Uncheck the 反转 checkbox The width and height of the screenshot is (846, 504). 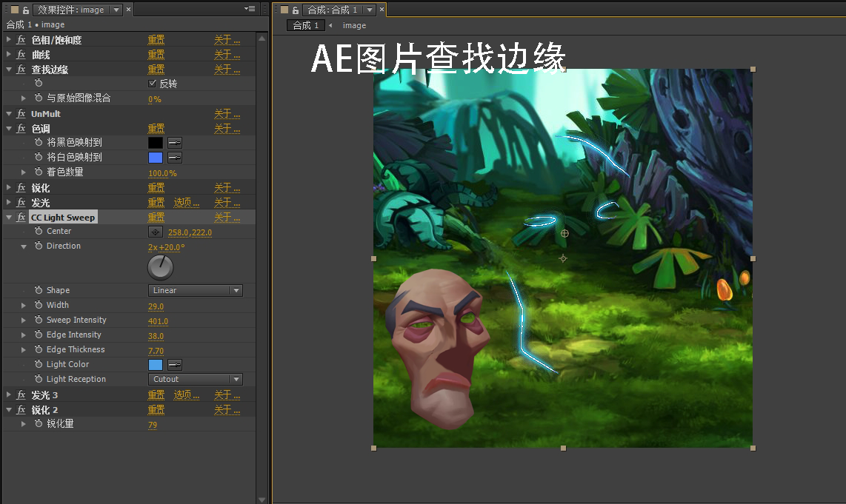tap(152, 84)
